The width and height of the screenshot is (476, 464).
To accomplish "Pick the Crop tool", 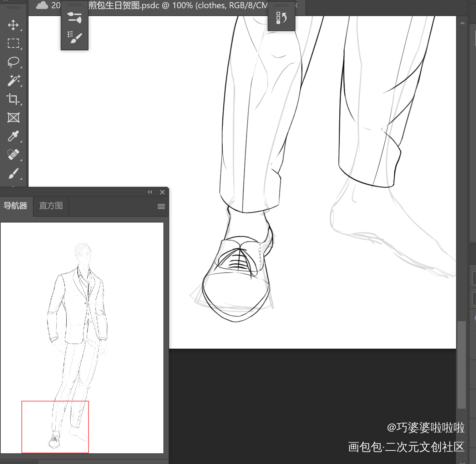I will click(x=13, y=99).
